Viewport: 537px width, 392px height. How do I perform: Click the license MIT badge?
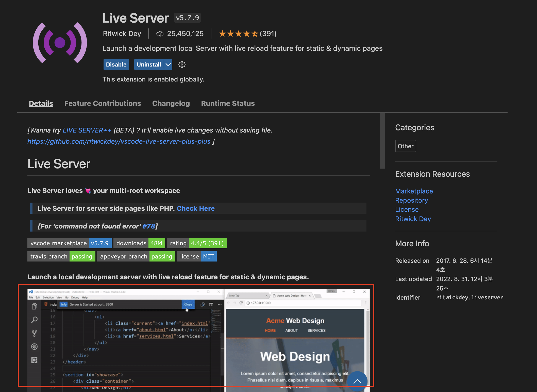click(197, 256)
